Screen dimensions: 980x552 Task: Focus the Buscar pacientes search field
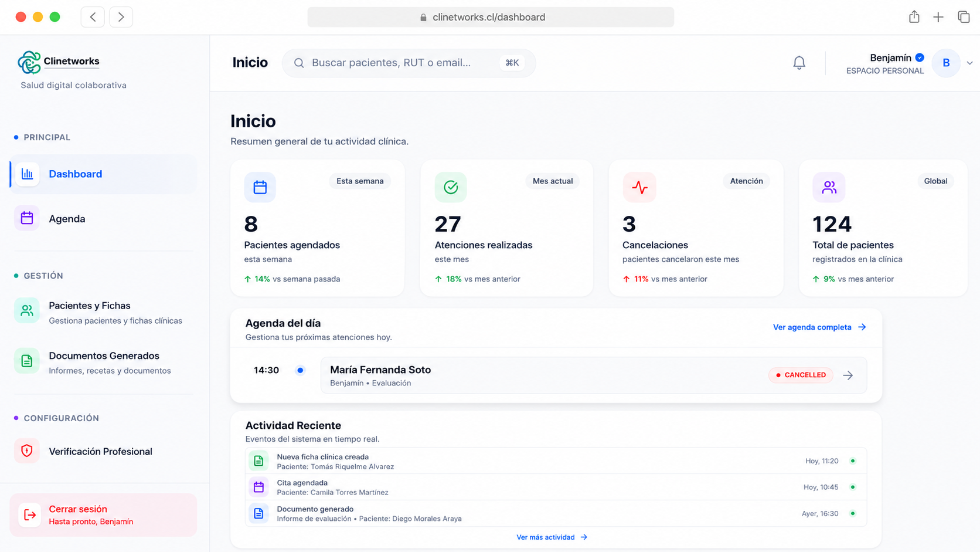(x=409, y=63)
